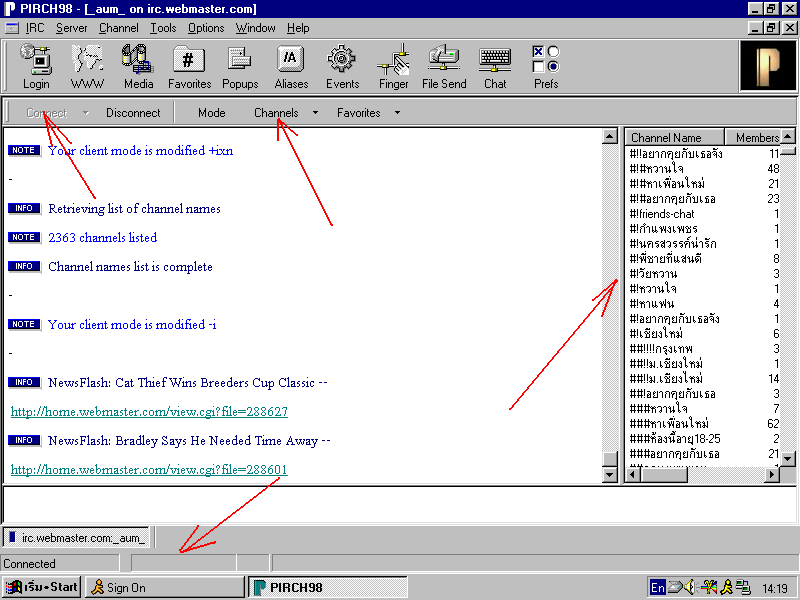Click the En language indicator in system tray

pos(658,587)
